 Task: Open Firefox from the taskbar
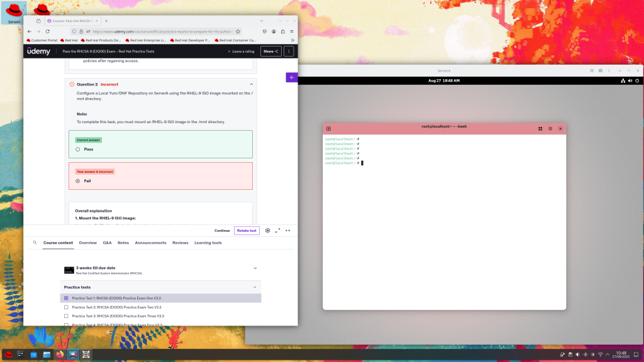point(60,354)
